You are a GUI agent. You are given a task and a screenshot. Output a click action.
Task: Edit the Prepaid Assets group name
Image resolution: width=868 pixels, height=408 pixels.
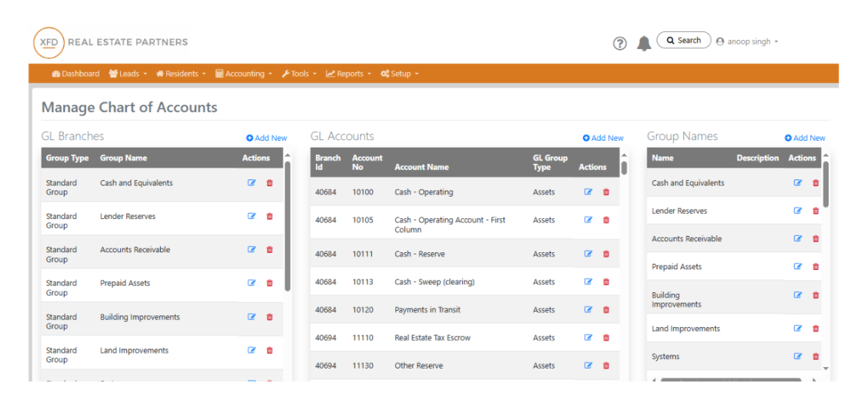pos(798,267)
